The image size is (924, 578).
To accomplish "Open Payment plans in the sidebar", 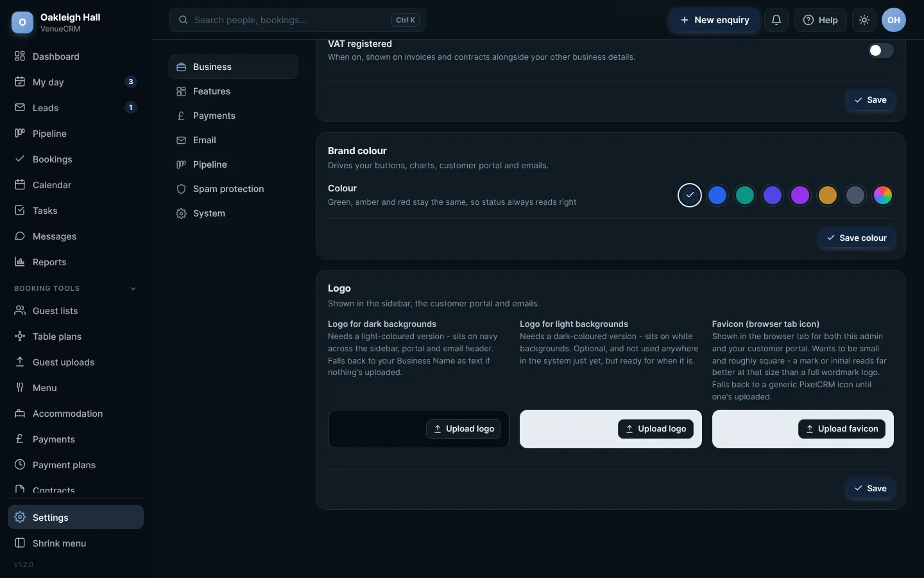I will click(76, 465).
